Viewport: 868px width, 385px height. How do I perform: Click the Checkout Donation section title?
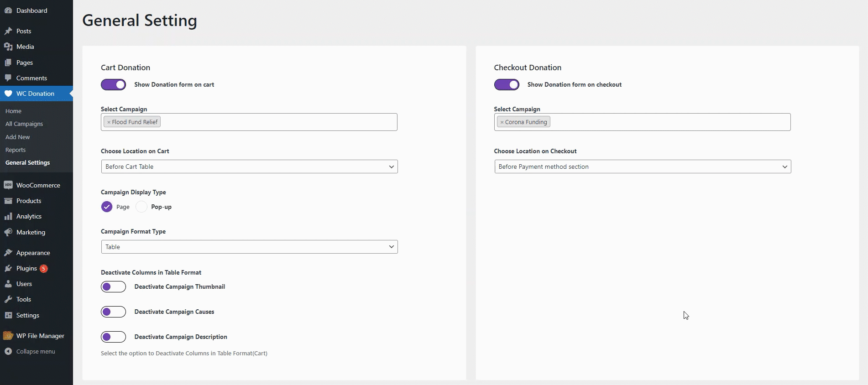tap(528, 68)
